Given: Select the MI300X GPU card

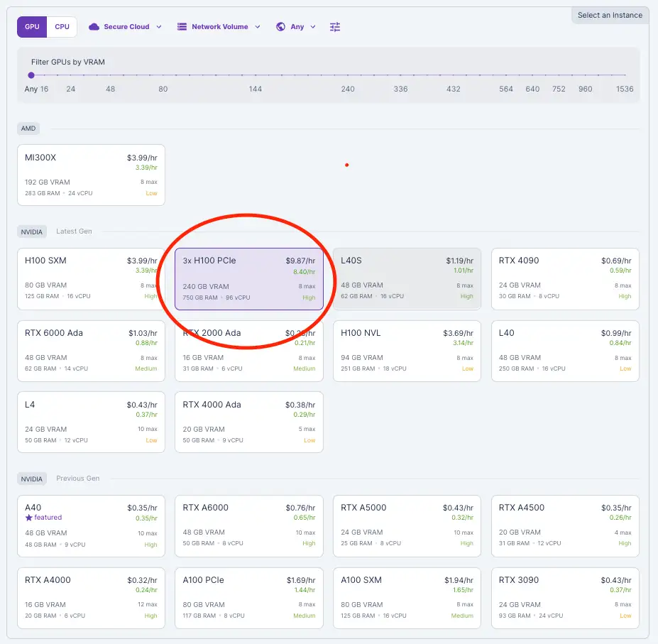Looking at the screenshot, I should [x=91, y=175].
